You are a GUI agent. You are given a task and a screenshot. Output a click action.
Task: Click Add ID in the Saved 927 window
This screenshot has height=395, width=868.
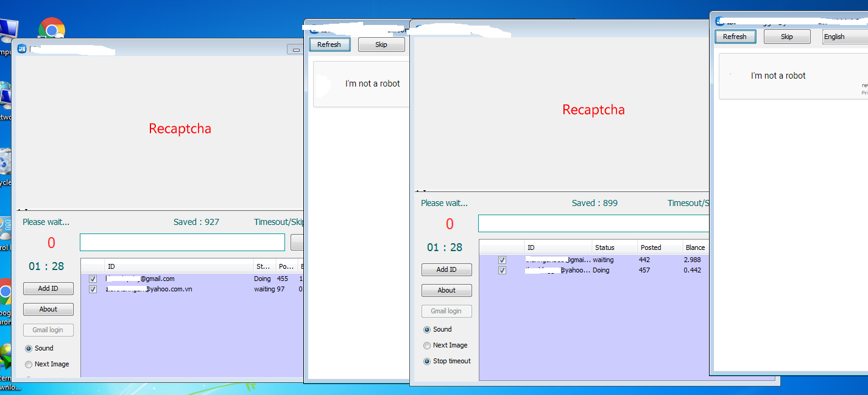point(48,288)
